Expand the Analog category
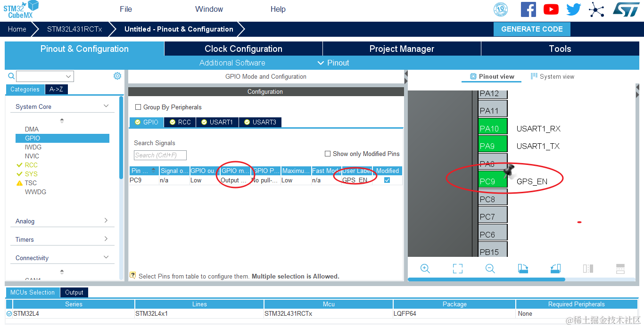The image size is (644, 328). pos(106,221)
